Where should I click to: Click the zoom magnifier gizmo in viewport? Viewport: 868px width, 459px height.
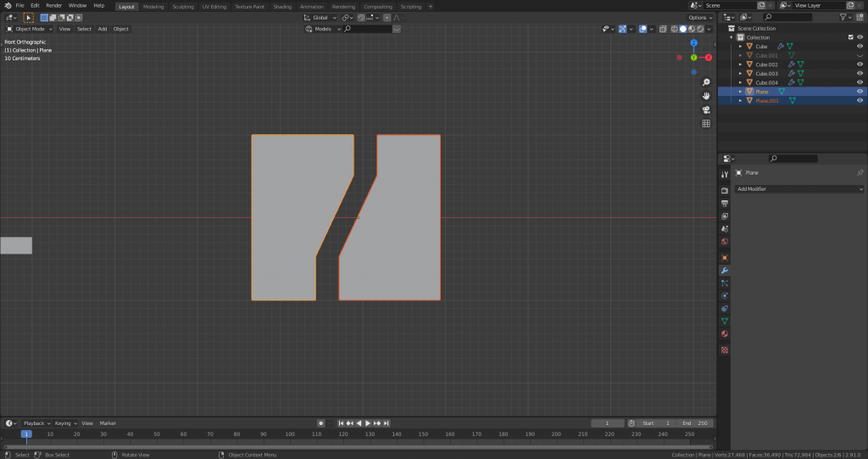[x=706, y=82]
